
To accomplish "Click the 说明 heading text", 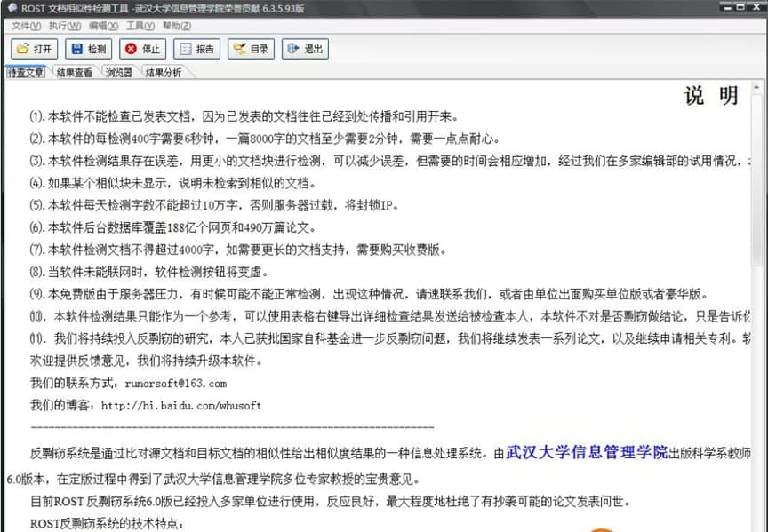I will [711, 95].
